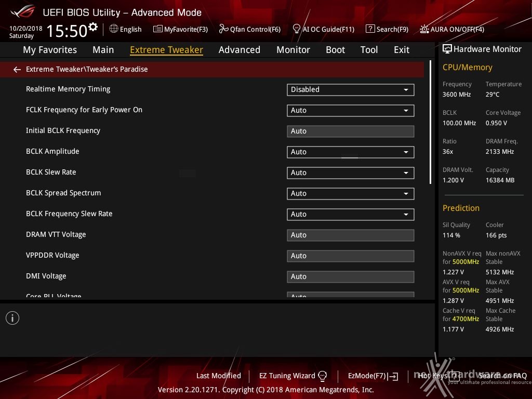Select BCLK Spread Spectrum label
This screenshot has width=532, height=399.
click(63, 193)
